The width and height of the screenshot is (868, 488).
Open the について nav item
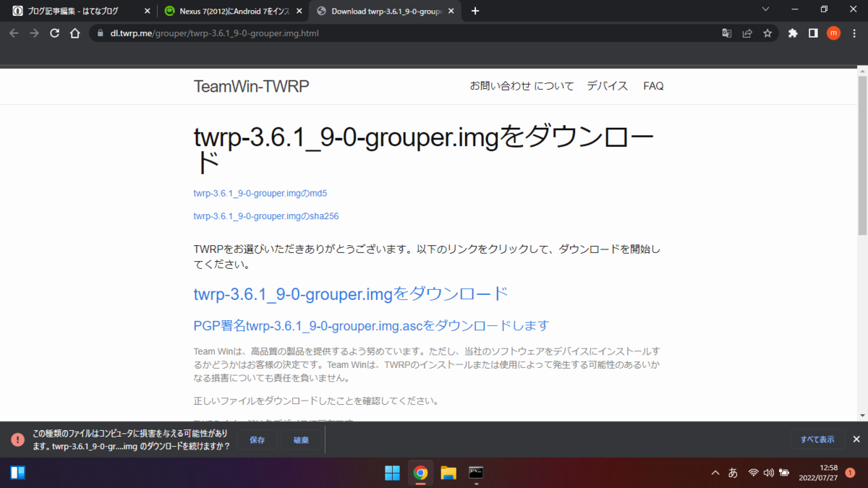pos(553,86)
